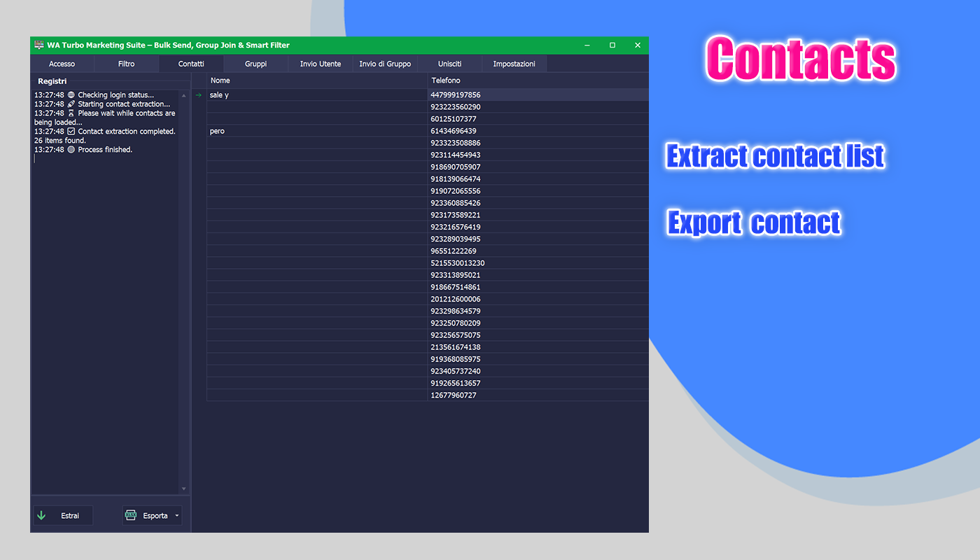Image resolution: width=980 pixels, height=560 pixels.
Task: Select the Contatti tab
Action: click(x=191, y=64)
